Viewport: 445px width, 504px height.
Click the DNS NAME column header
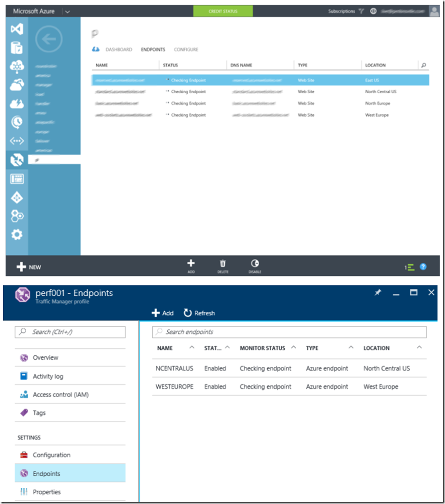241,65
